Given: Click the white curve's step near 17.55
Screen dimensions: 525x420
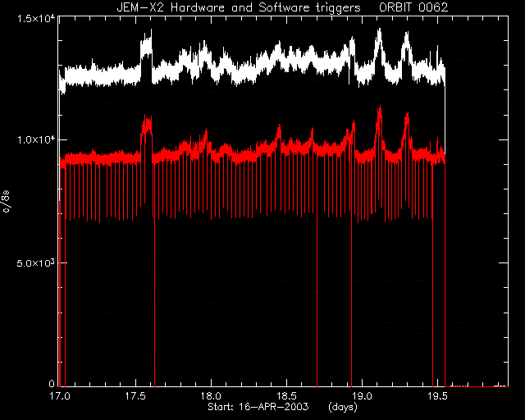Looking at the screenshot, I should (x=146, y=50).
